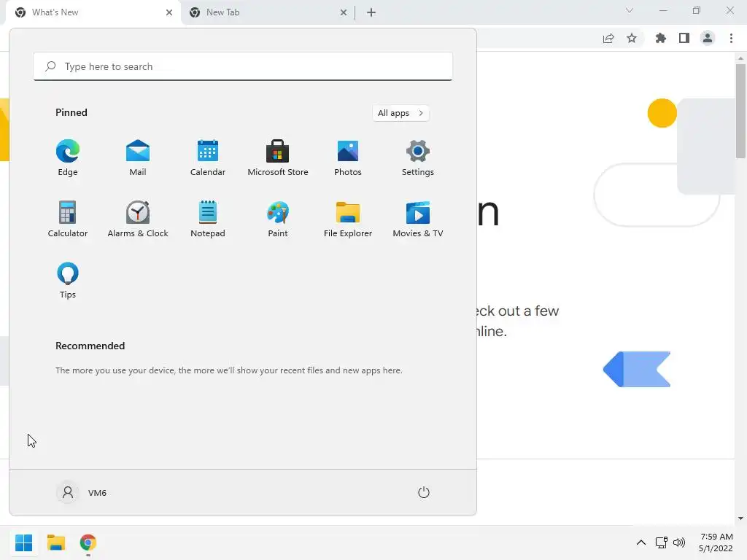
Task: Expand the All apps list
Action: coord(400,113)
